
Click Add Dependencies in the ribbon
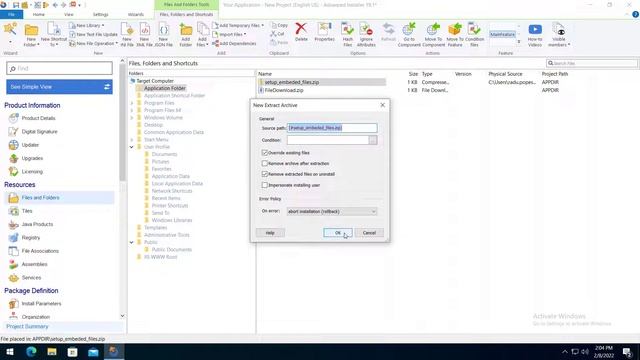click(x=234, y=43)
